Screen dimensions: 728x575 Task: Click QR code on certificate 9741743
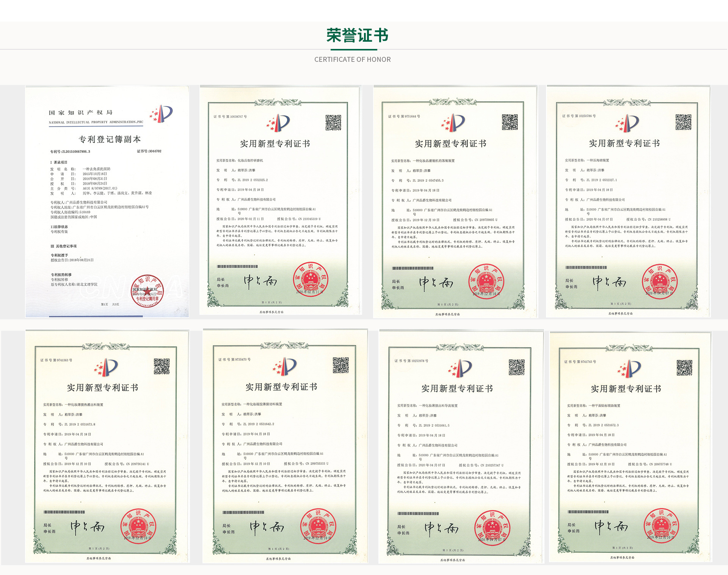(x=684, y=368)
